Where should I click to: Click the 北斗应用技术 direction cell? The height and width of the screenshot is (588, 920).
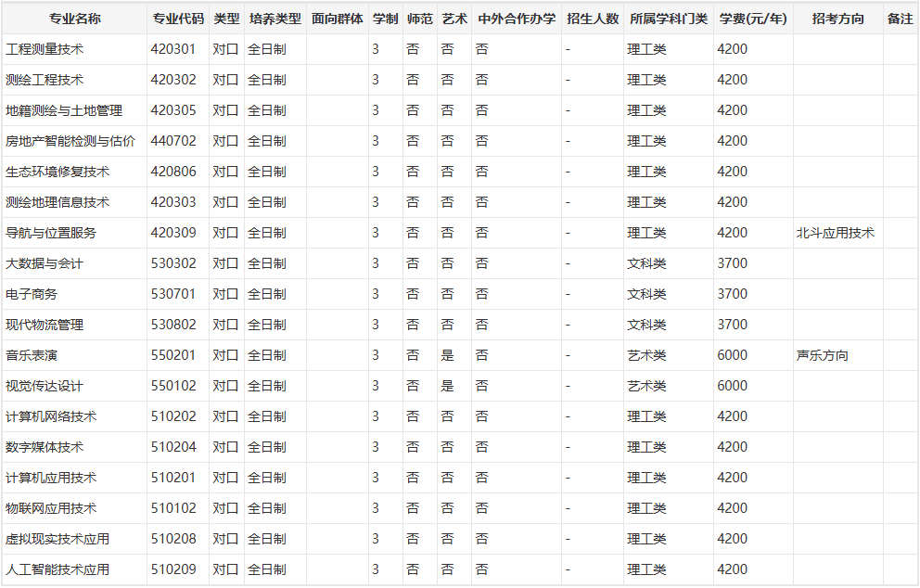[835, 233]
